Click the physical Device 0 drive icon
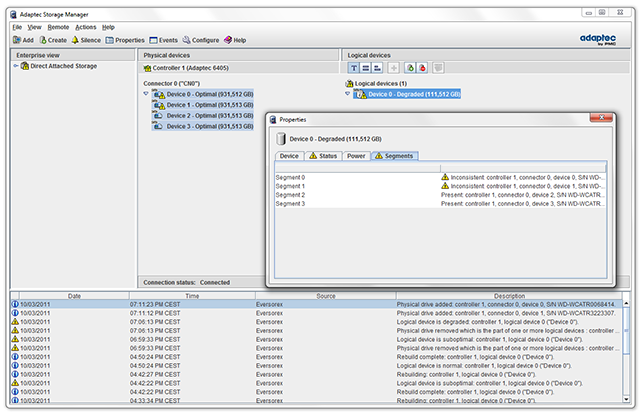 [x=159, y=94]
